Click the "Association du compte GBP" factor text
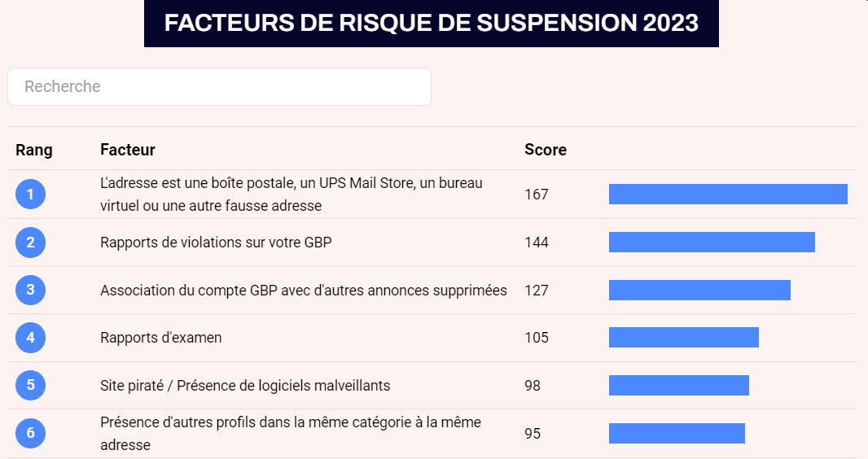The height and width of the screenshot is (459, 868). 304,291
